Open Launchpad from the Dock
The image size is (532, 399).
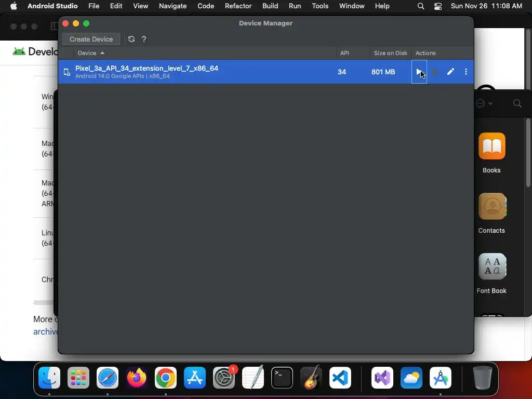point(78,378)
